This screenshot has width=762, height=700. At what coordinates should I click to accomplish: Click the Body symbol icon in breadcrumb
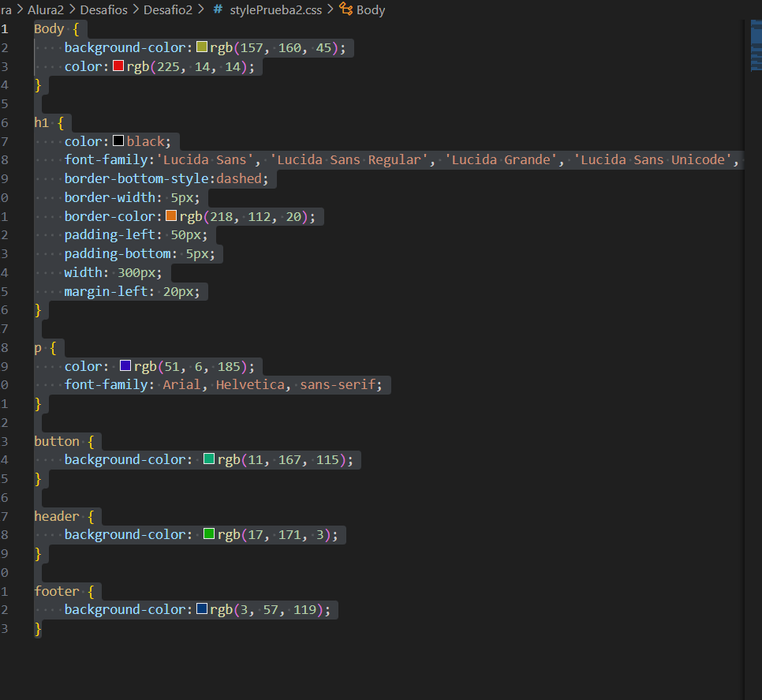pyautogui.click(x=346, y=9)
